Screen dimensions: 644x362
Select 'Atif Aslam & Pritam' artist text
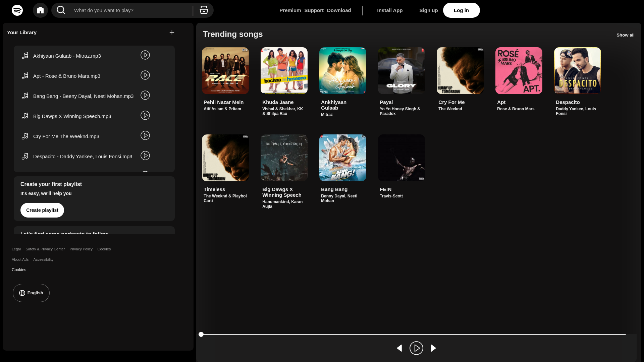[x=222, y=109]
